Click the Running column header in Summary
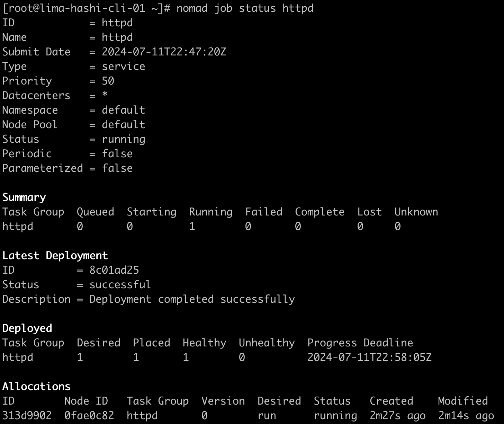The width and height of the screenshot is (504, 424). (210, 212)
